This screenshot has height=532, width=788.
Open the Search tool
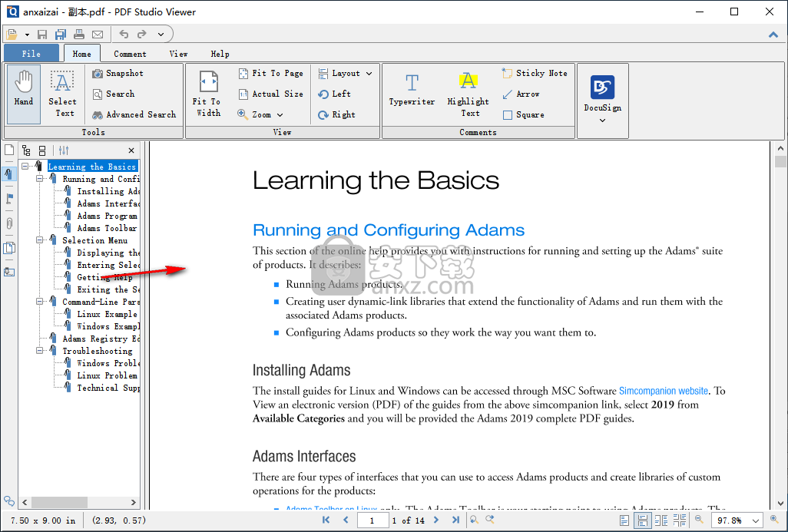click(x=114, y=94)
